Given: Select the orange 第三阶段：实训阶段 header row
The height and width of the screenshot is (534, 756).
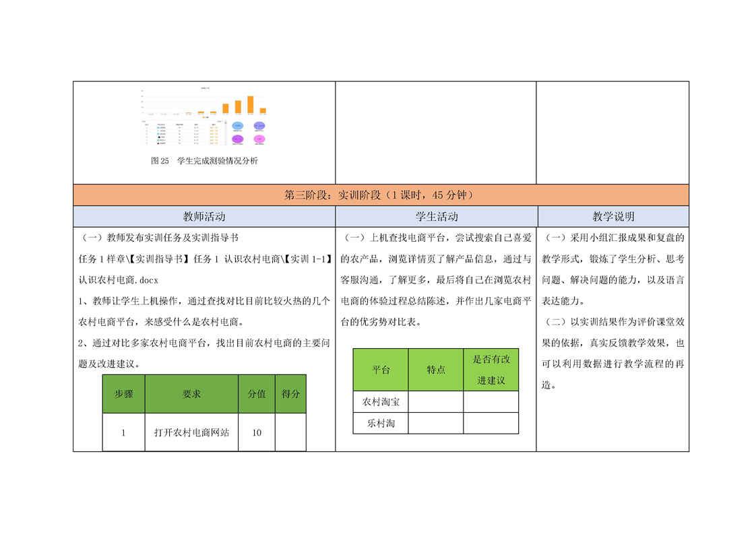Looking at the screenshot, I should click(381, 195).
